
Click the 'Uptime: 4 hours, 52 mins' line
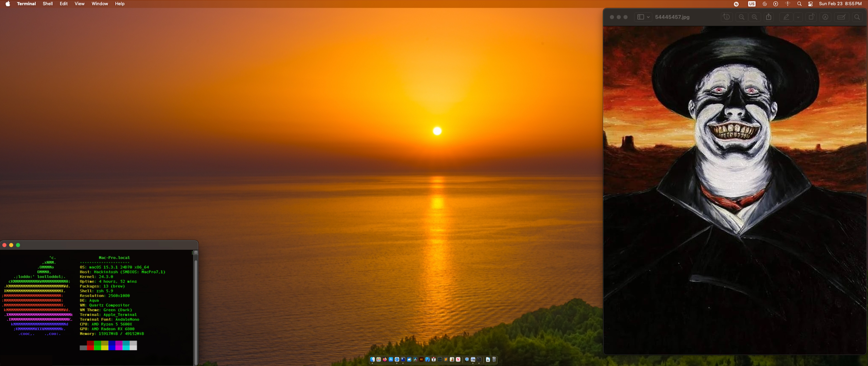(x=108, y=281)
